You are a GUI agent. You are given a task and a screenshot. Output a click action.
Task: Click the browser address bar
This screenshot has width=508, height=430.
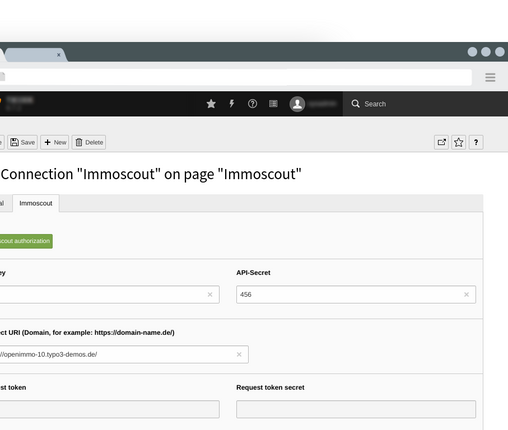(x=236, y=77)
